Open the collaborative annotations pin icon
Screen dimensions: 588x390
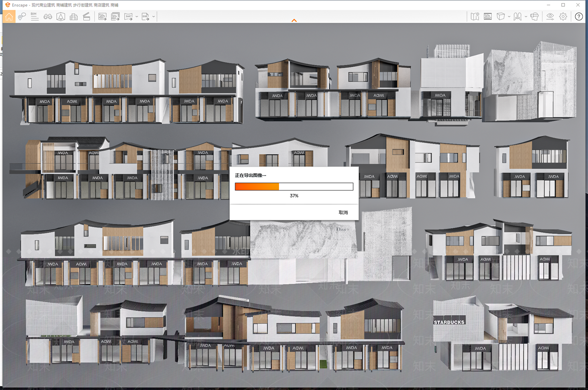[x=22, y=17]
